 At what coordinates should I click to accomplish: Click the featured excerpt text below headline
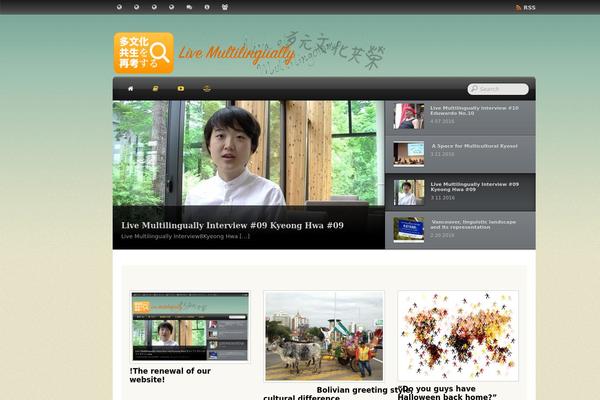(185, 236)
